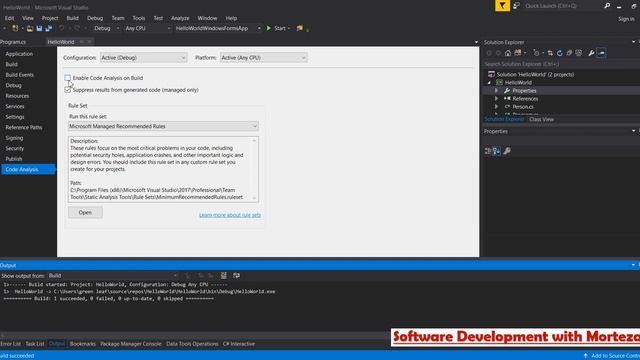
Task: Click the Open File folder icon in toolbar
Action: click(x=30, y=28)
